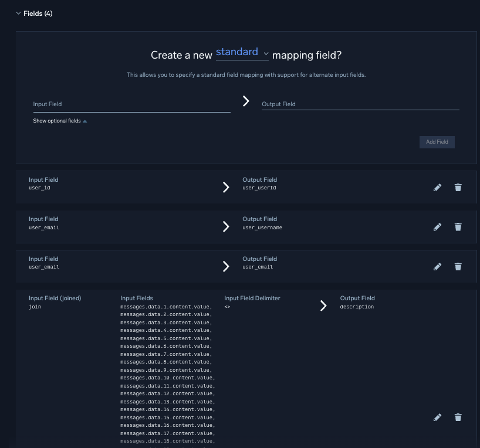The width and height of the screenshot is (480, 448).
Task: Delete the user_id to user_userId mapping
Action: pyautogui.click(x=458, y=188)
